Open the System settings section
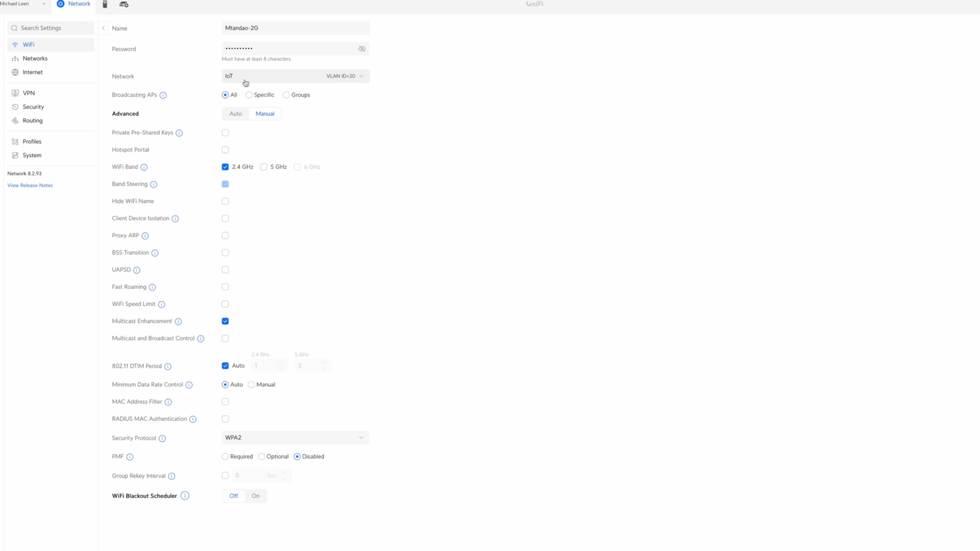980x551 pixels. click(32, 155)
